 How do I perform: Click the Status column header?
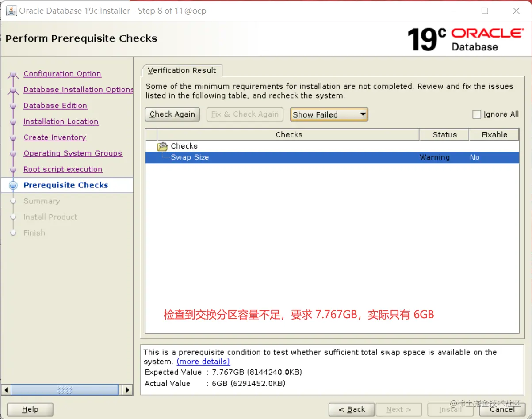click(x=444, y=135)
